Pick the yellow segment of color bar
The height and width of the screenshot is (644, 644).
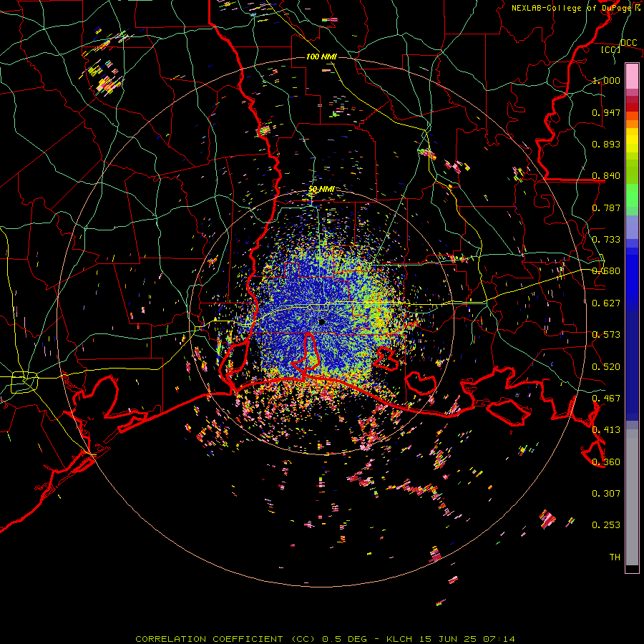632,141
